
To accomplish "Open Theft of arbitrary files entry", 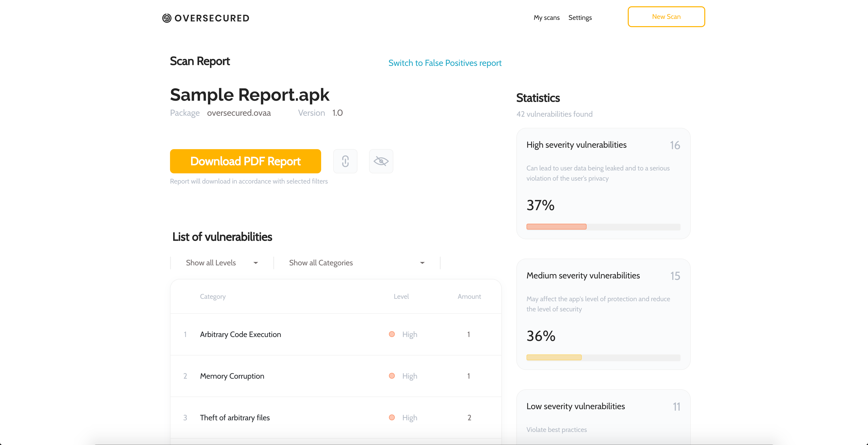I will tap(234, 418).
